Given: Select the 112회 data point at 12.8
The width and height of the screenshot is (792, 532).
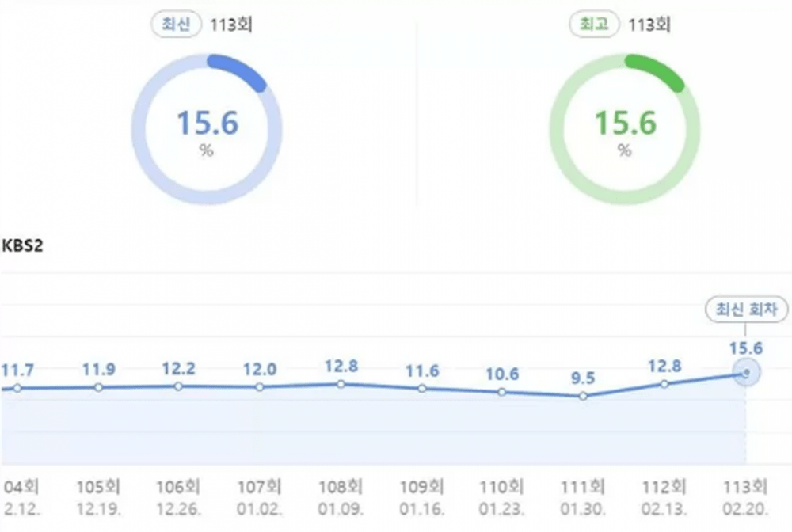Looking at the screenshot, I should (664, 384).
